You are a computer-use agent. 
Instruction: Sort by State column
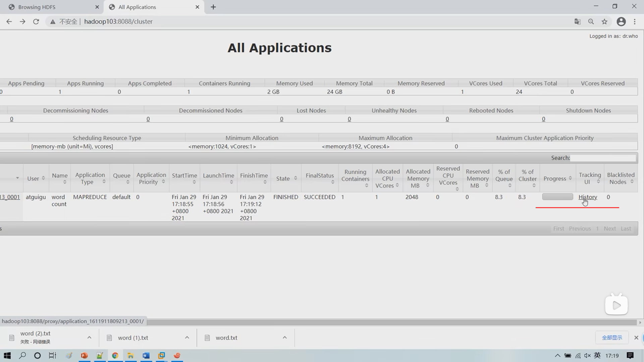click(286, 178)
